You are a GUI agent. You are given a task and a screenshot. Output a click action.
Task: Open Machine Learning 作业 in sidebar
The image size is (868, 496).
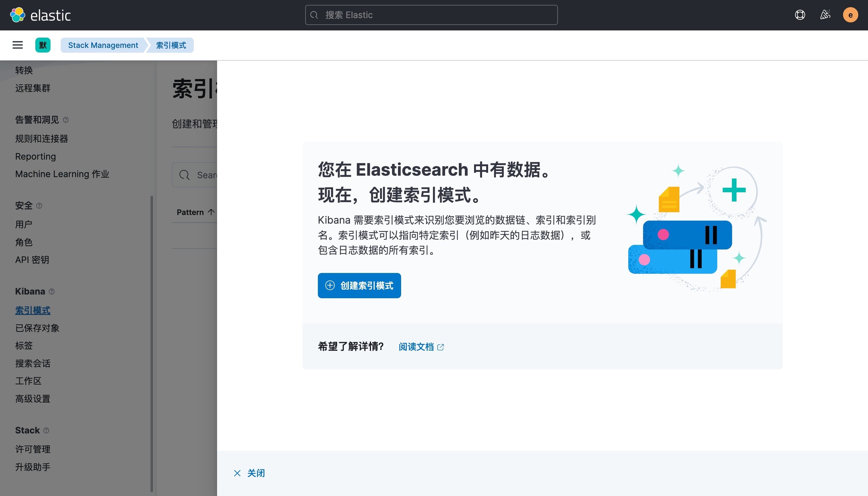point(62,174)
